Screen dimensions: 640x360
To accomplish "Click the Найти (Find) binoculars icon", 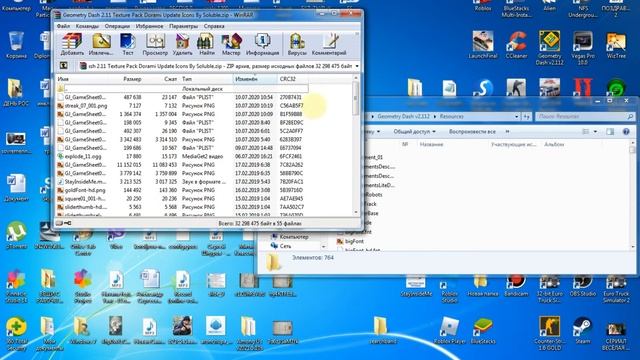I will [207, 44].
